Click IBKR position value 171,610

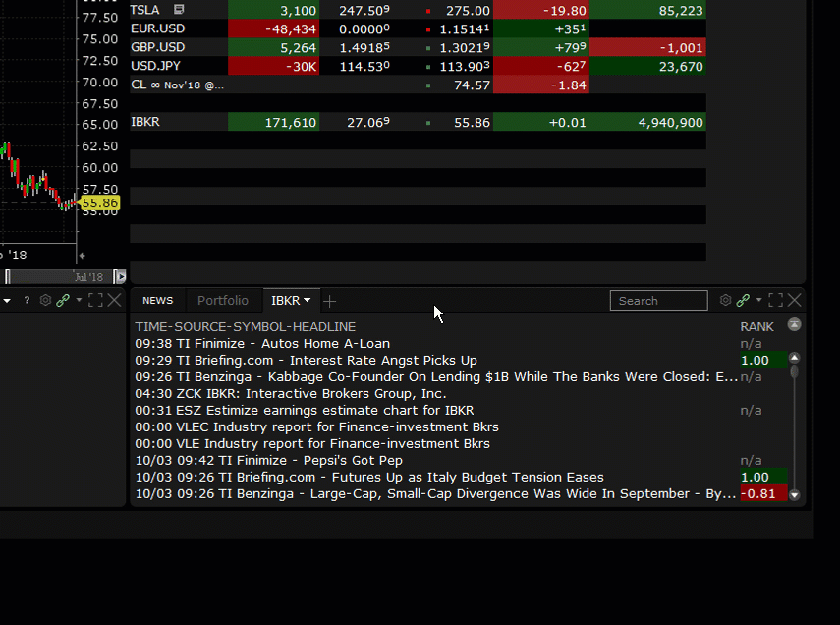274,122
